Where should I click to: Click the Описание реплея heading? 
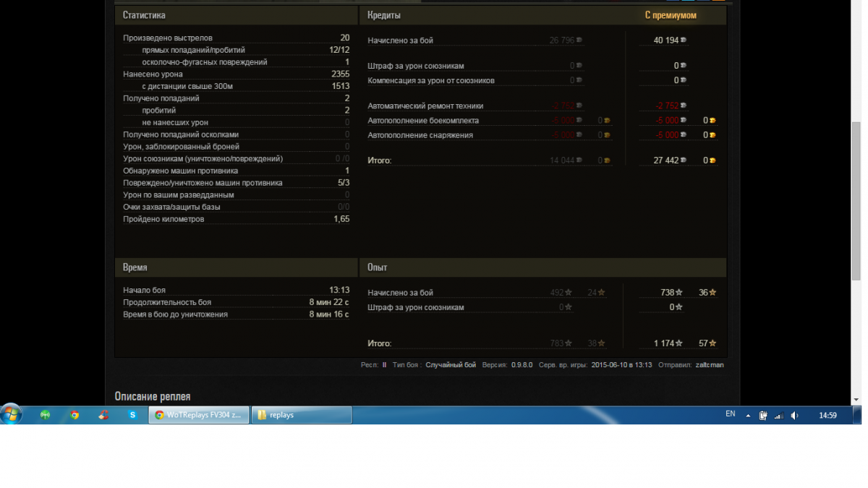pyautogui.click(x=153, y=396)
